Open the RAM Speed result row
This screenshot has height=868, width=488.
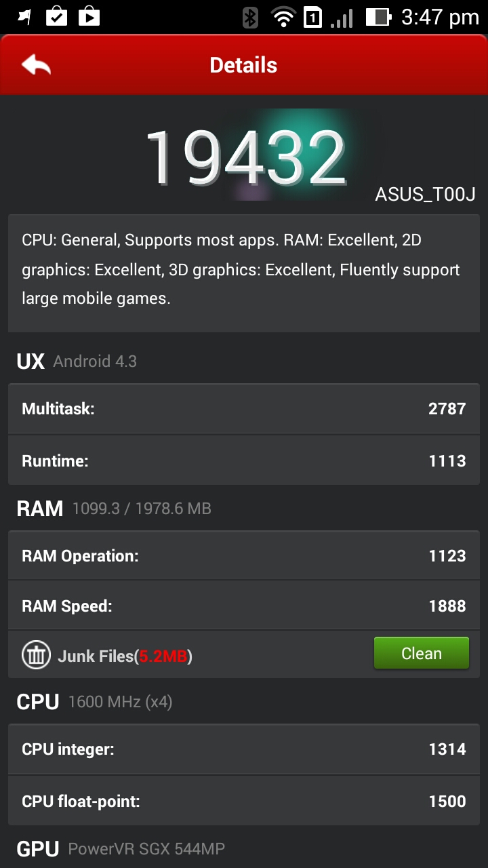click(244, 606)
